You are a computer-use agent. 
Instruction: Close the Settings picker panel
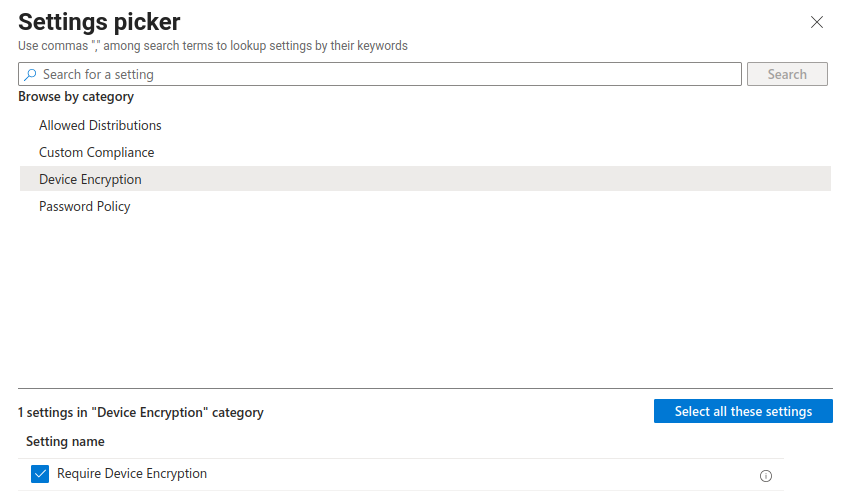[x=817, y=22]
